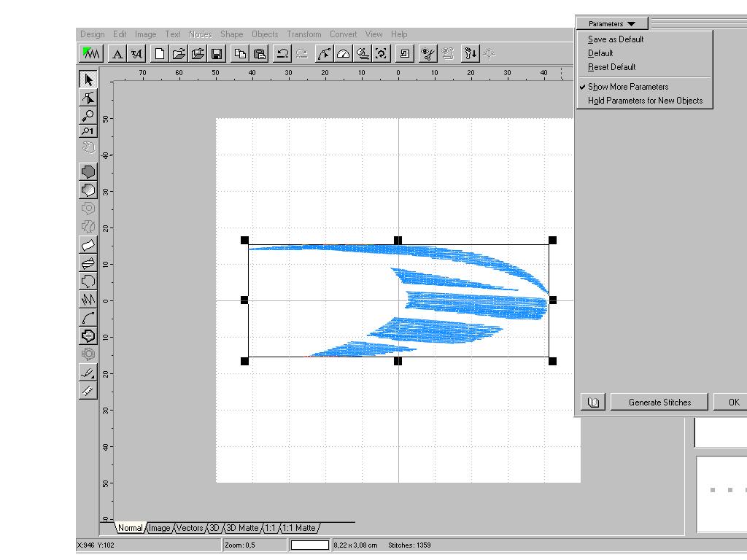Choose the node editing tool below the pointer
Screen dimensions: 747x560
click(88, 98)
